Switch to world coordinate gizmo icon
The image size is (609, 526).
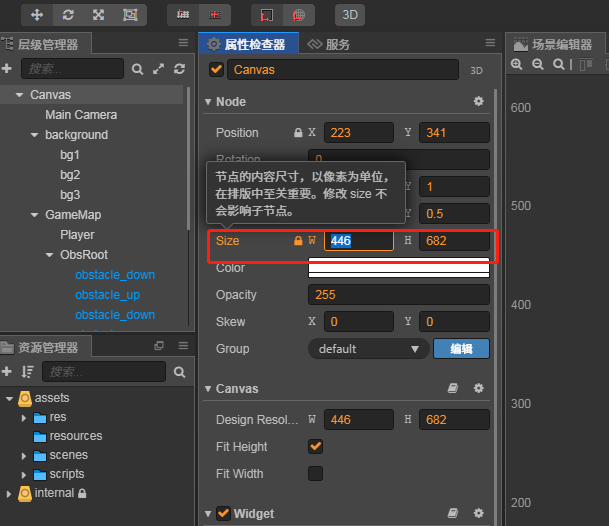299,15
